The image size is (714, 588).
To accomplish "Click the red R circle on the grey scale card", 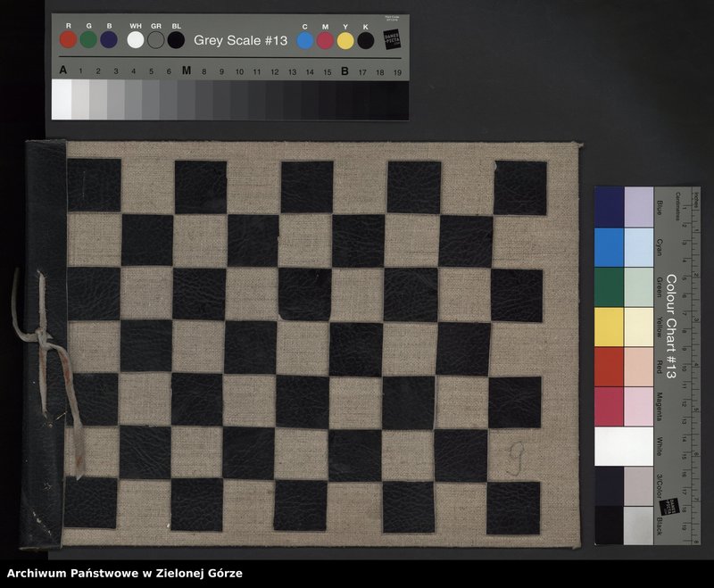I will click(x=69, y=40).
